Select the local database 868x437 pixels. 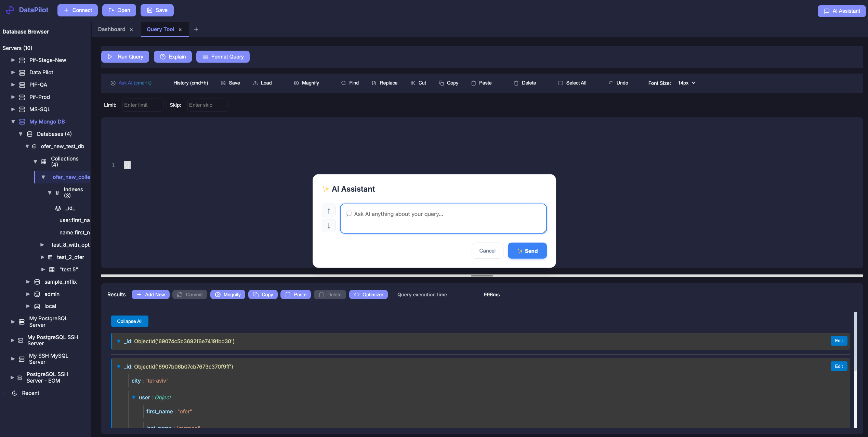coord(50,306)
